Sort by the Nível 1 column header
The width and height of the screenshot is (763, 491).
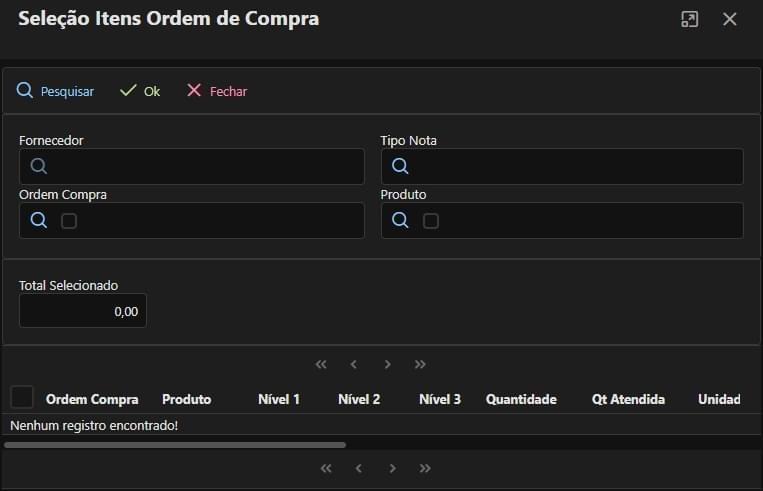pyautogui.click(x=279, y=399)
